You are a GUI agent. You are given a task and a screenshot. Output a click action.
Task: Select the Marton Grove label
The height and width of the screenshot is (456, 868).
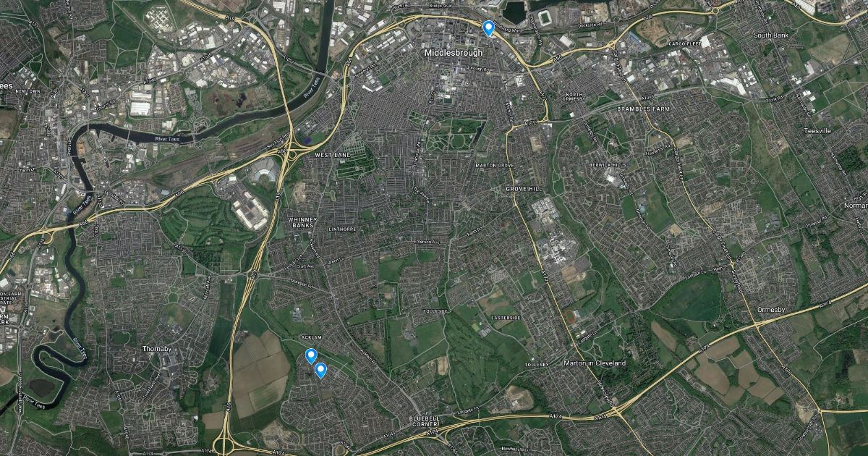(x=495, y=166)
